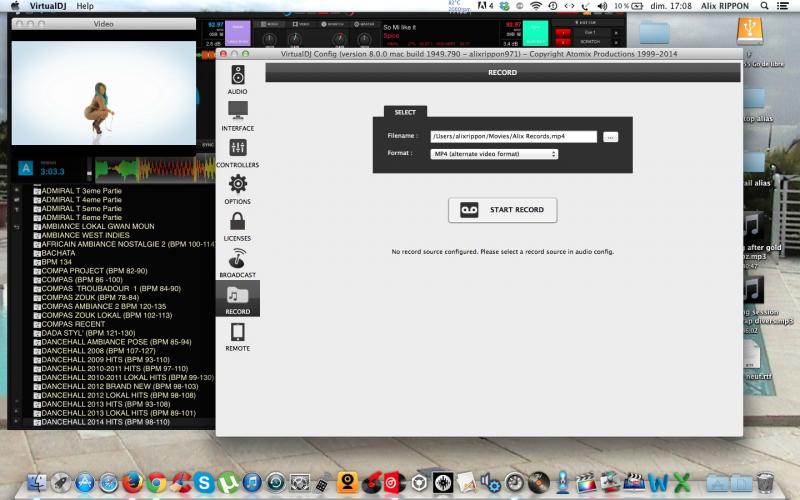Viewport: 800px width, 500px height.
Task: Launch Launchpad rocket in dock
Action: [61, 482]
